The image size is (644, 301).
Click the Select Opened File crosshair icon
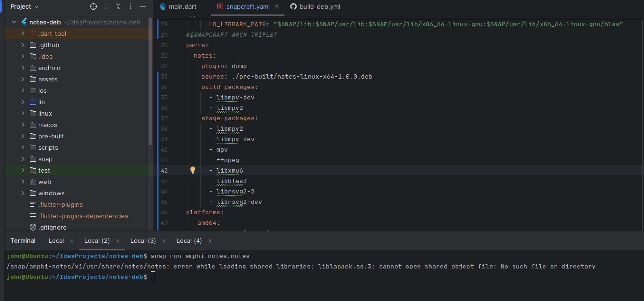click(x=93, y=6)
